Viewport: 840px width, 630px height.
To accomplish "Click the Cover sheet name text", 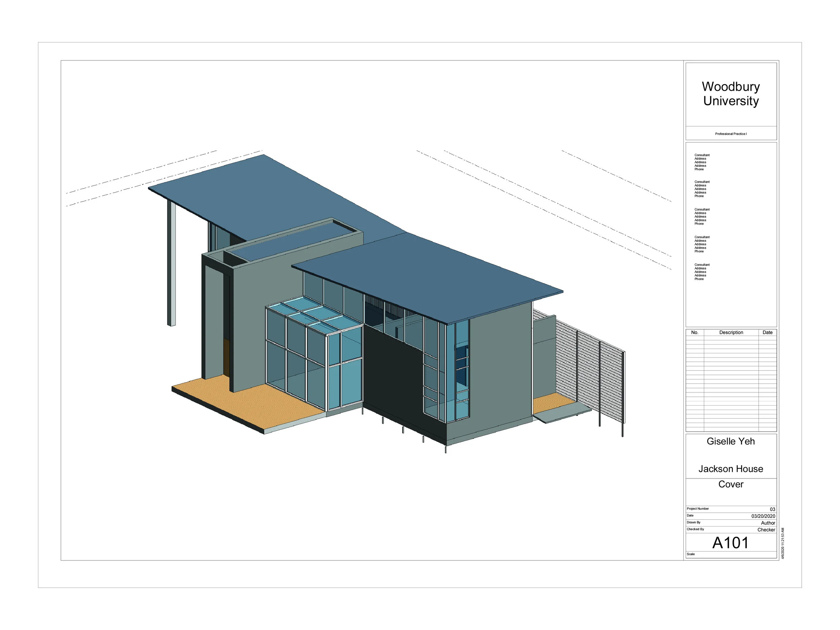I will point(730,484).
